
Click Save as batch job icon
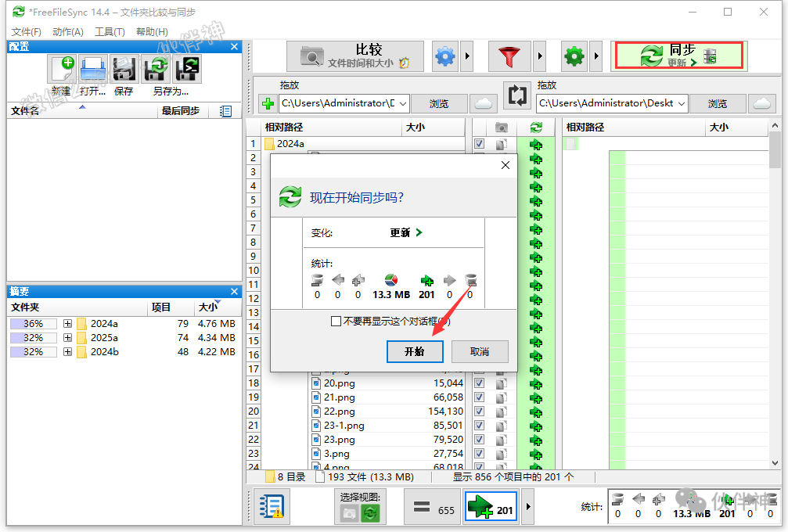pos(187,69)
